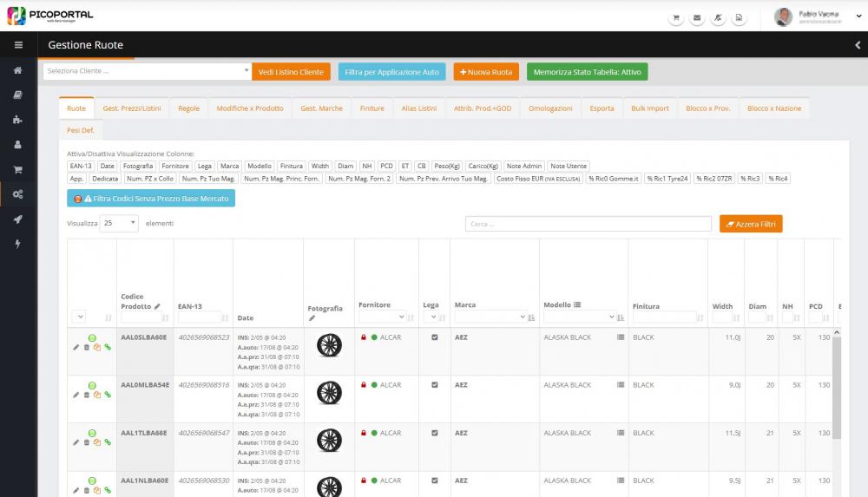The width and height of the screenshot is (868, 497).
Task: Toggle the Lega checkbox for AAL0SLBA60E
Action: point(435,337)
